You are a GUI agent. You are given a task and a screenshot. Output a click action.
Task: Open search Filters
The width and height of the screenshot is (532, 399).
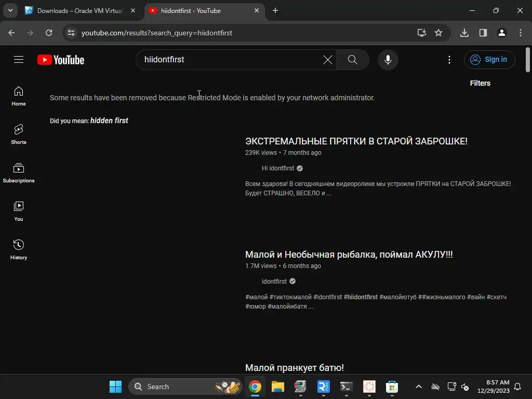[x=480, y=83]
